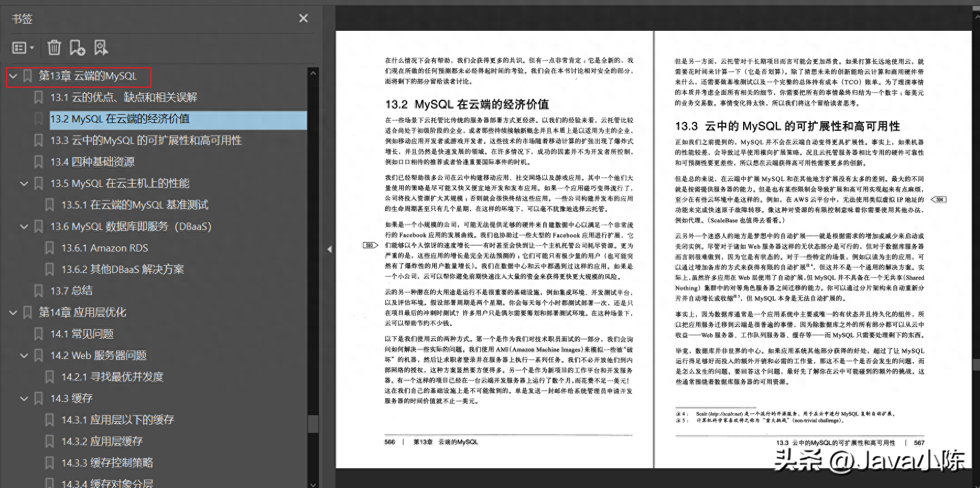The width and height of the screenshot is (980, 488).
Task: Open bookmark 14.3.4 缓存对象分层
Action: pos(107,484)
